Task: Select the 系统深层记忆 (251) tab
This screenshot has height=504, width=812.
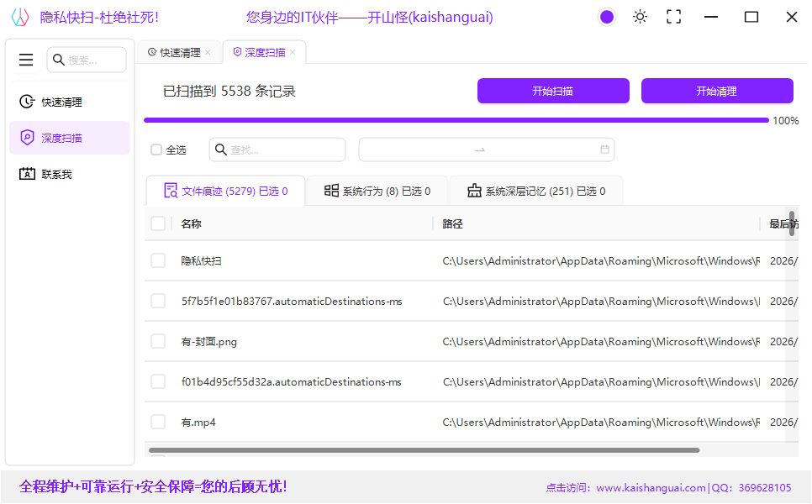Action: point(536,191)
